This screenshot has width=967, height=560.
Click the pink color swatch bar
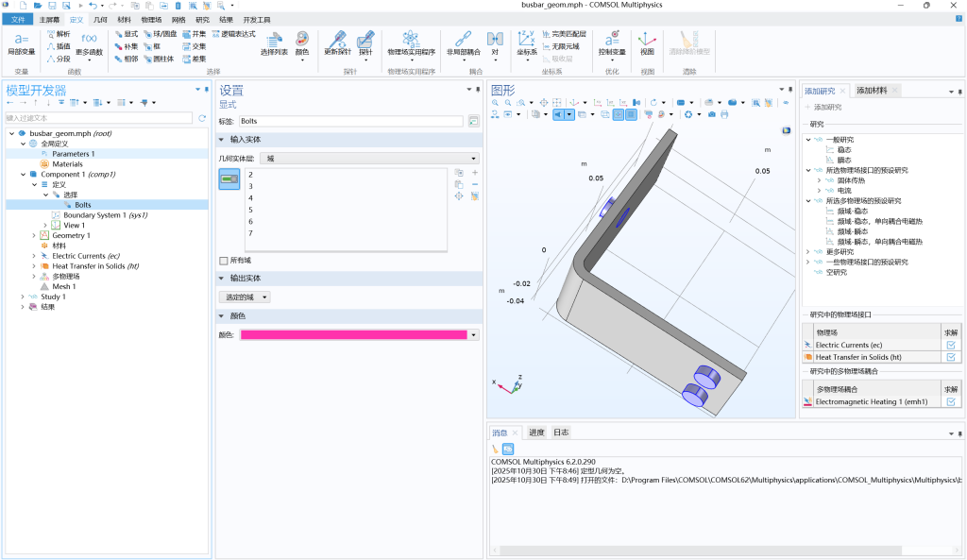[x=353, y=334]
